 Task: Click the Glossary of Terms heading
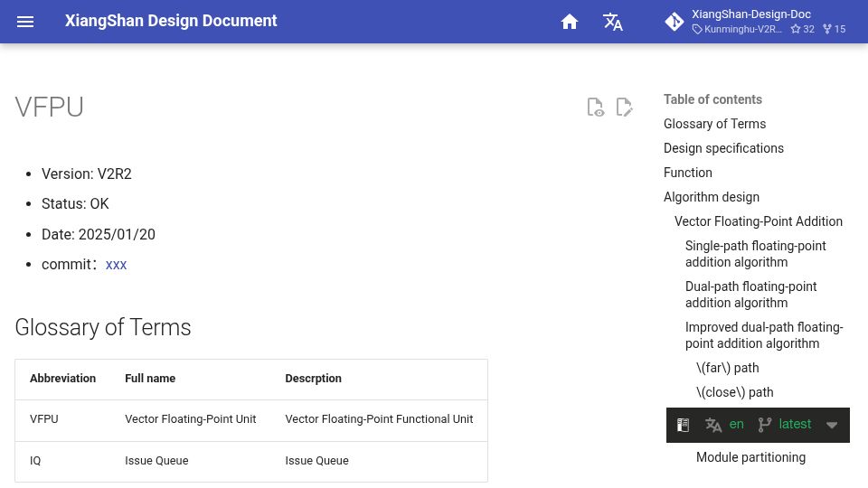[103, 327]
